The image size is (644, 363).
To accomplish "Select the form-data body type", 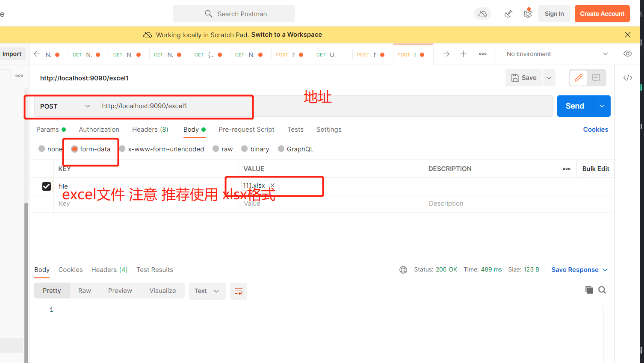I will [x=75, y=149].
